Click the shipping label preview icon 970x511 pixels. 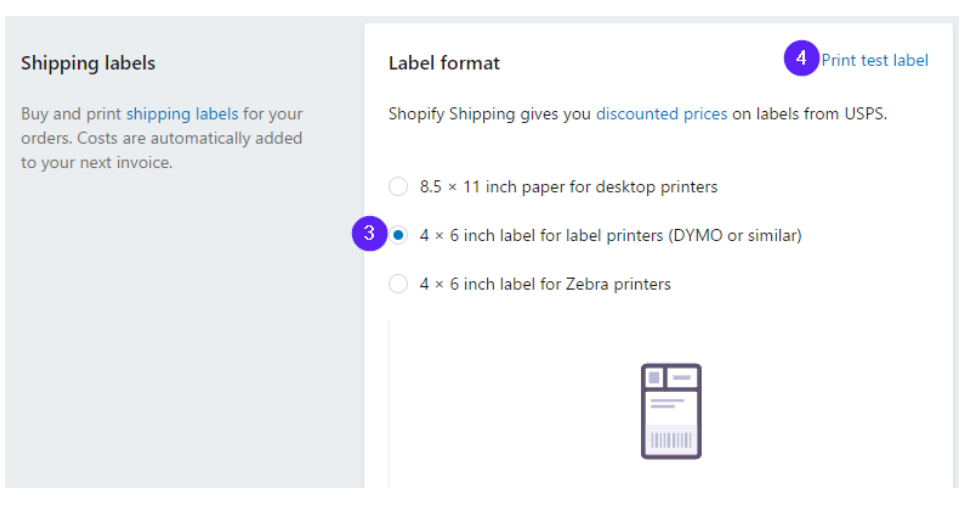[x=671, y=411]
